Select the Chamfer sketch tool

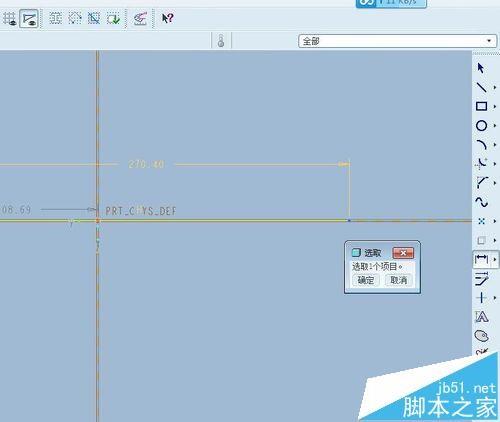(481, 183)
